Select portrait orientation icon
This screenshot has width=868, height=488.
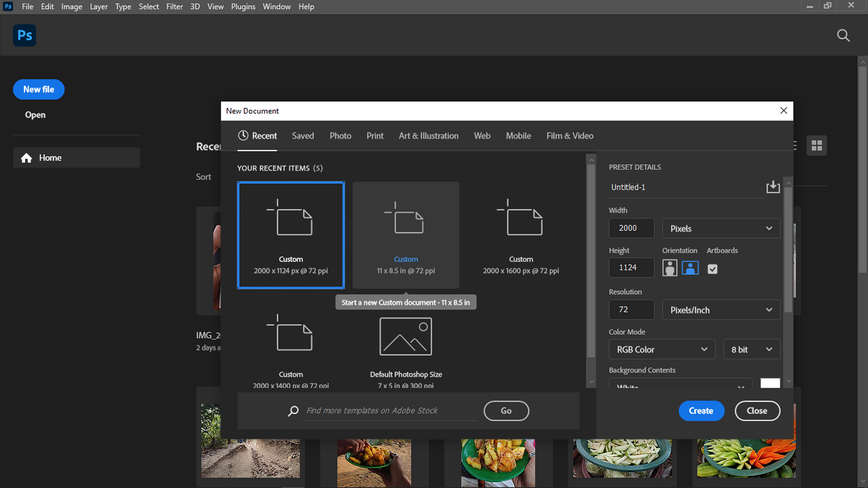(670, 268)
